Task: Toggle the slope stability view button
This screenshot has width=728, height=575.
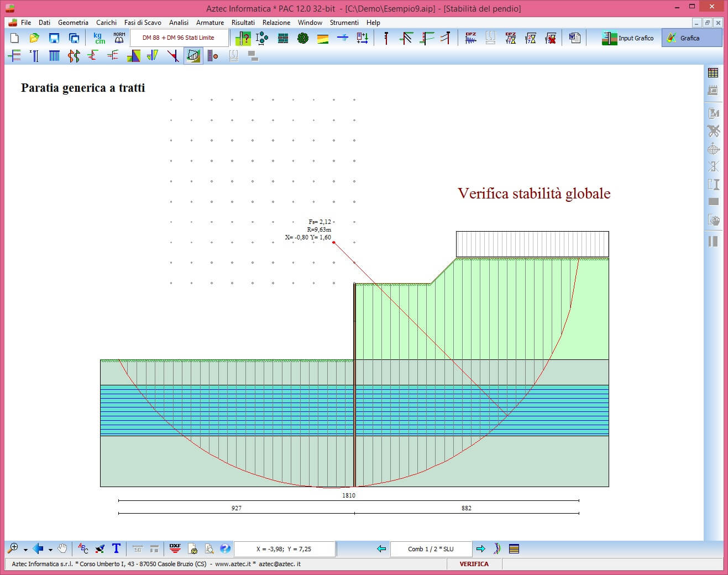Action: click(x=193, y=56)
